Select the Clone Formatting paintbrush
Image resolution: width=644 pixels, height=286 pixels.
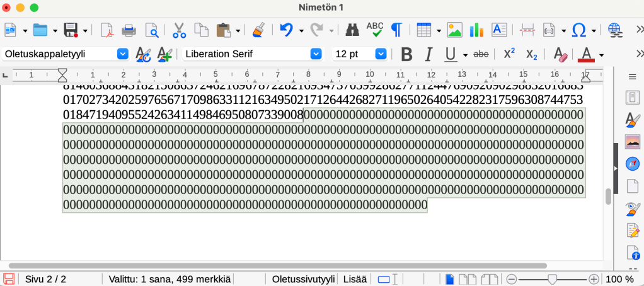[258, 30]
